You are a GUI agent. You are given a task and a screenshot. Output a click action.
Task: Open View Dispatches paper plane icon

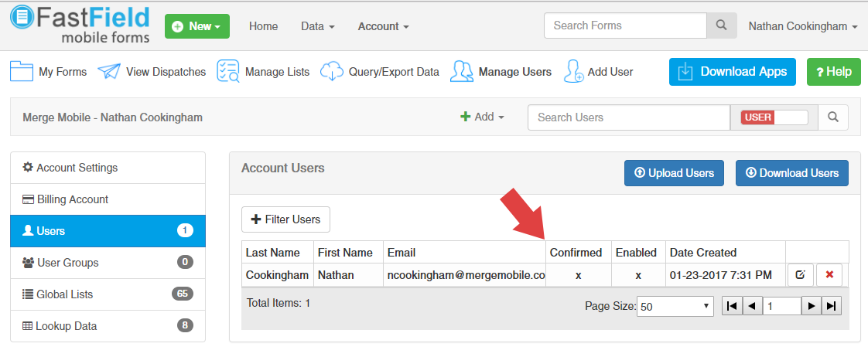pos(109,71)
